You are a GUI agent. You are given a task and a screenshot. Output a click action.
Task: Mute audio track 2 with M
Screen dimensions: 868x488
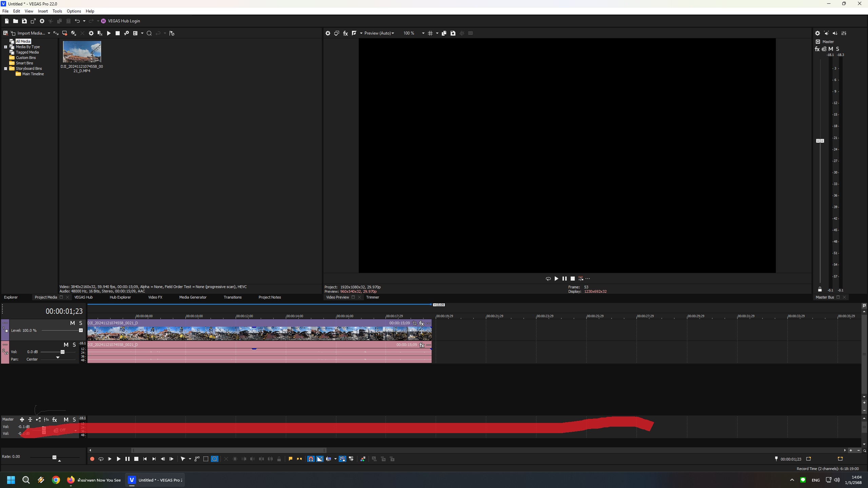click(66, 345)
